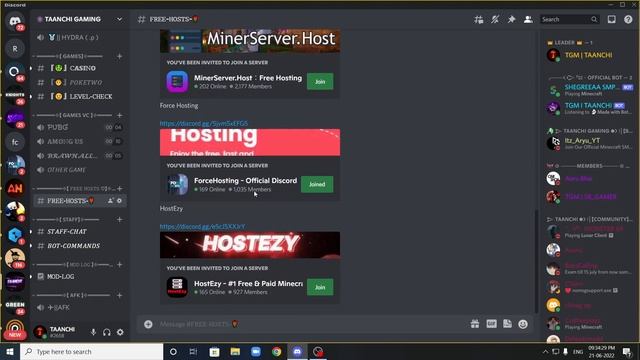Open the help question mark icon
Viewport: 640px width, 360px height.
(628, 19)
